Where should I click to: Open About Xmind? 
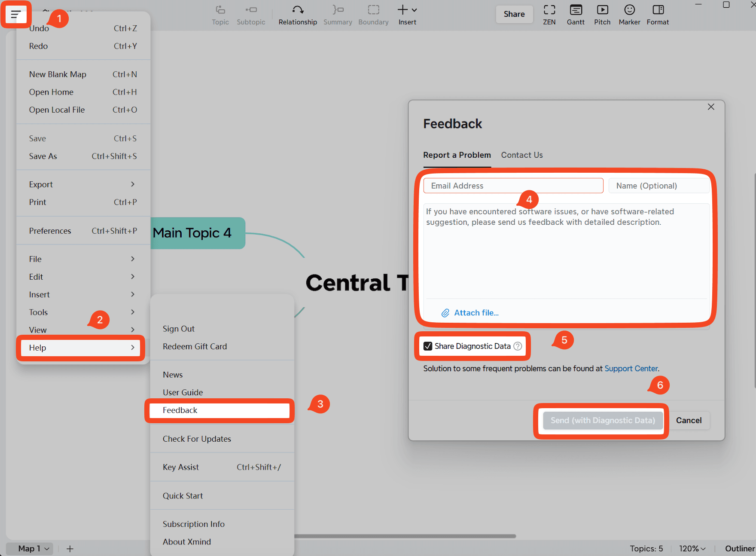[x=222, y=542]
